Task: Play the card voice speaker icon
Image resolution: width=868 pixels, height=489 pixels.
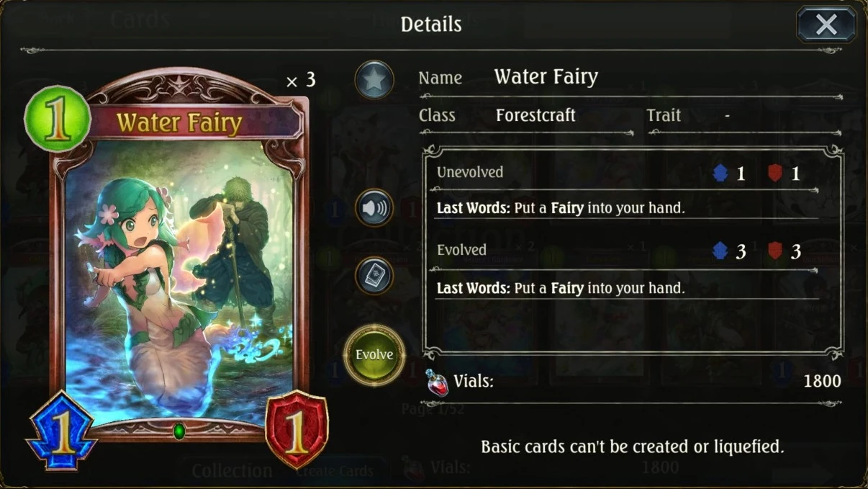Action: (x=374, y=208)
